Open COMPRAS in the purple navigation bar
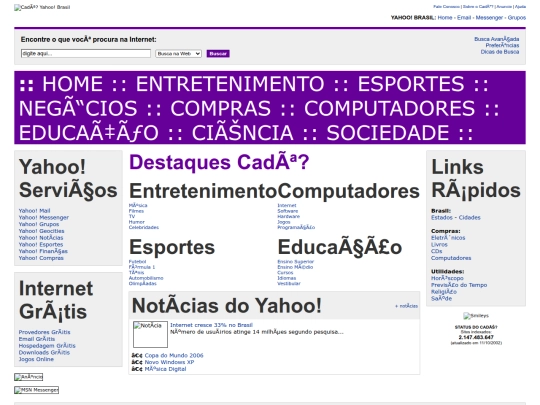The image size is (540, 405). 221,108
